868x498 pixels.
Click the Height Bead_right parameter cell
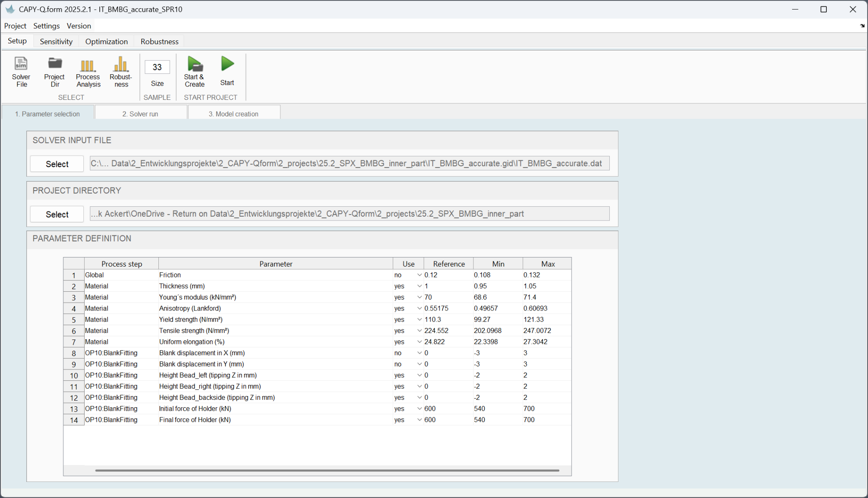(276, 386)
